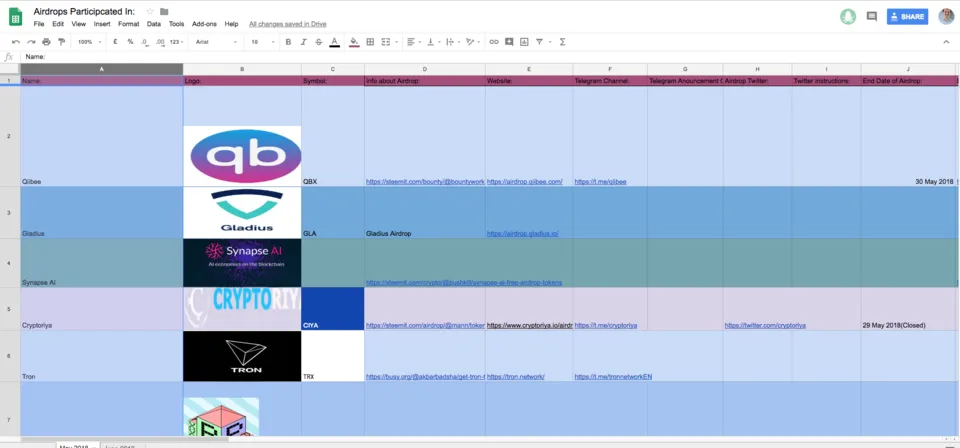Open the fill color picker

(x=354, y=42)
